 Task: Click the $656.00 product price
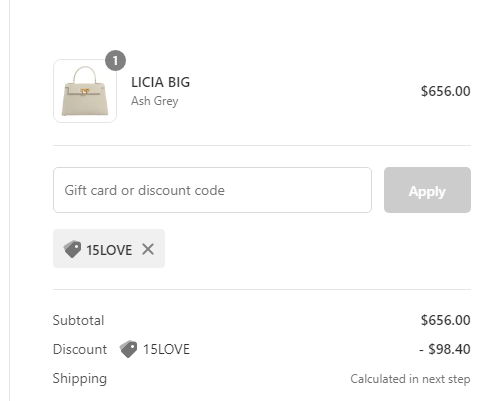pyautogui.click(x=446, y=91)
